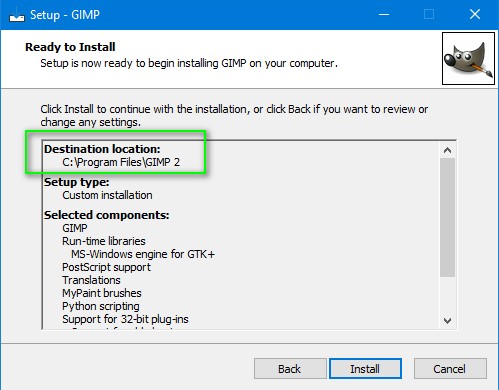Image resolution: width=499 pixels, height=390 pixels.
Task: Click Support for 32-bit plug-ins entry
Action: coord(125,319)
